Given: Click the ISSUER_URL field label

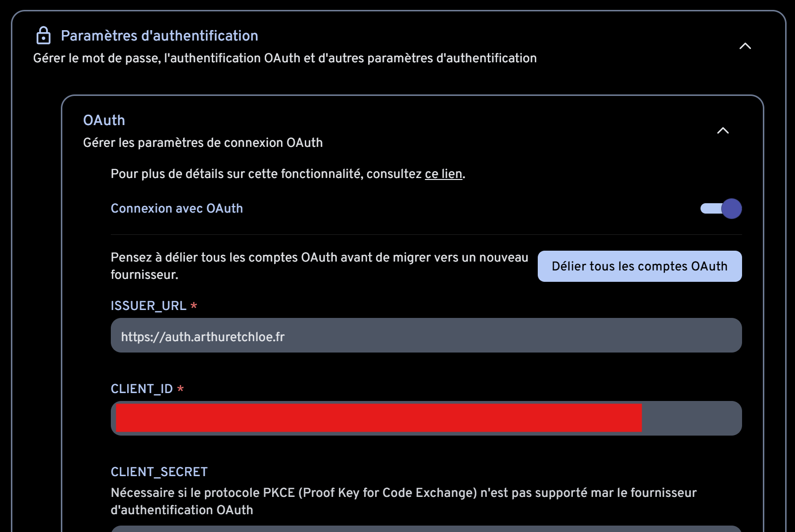Looking at the screenshot, I should pos(148,306).
